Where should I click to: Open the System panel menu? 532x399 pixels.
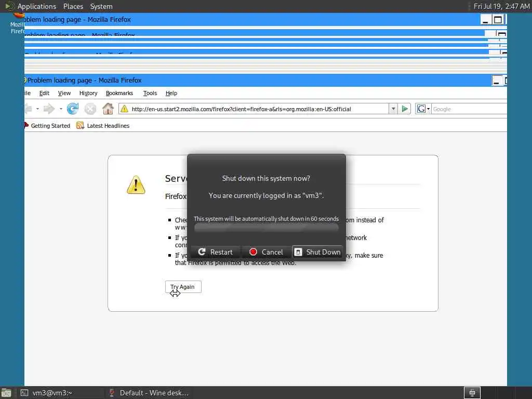click(101, 6)
